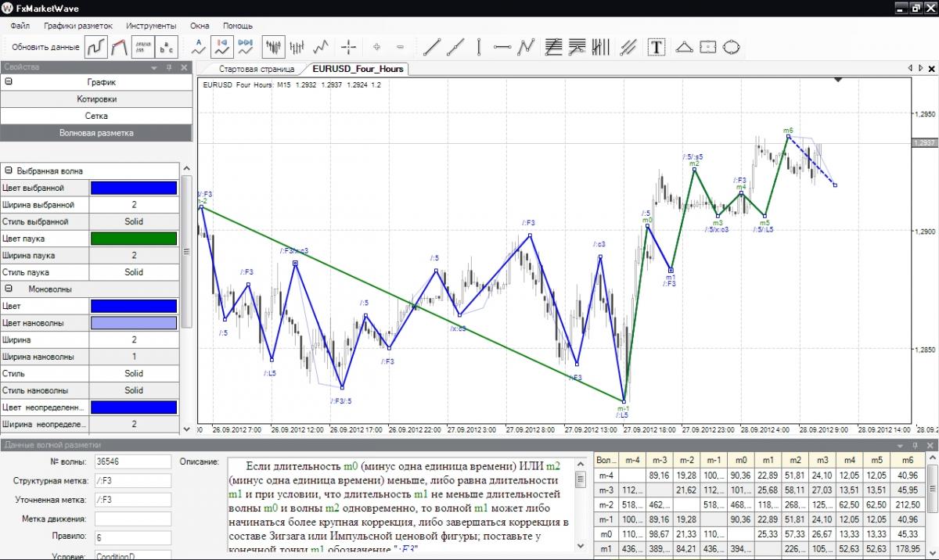Screen dimensions: 939x560
Task: Collapse the 'График' section
Action: tap(9, 81)
